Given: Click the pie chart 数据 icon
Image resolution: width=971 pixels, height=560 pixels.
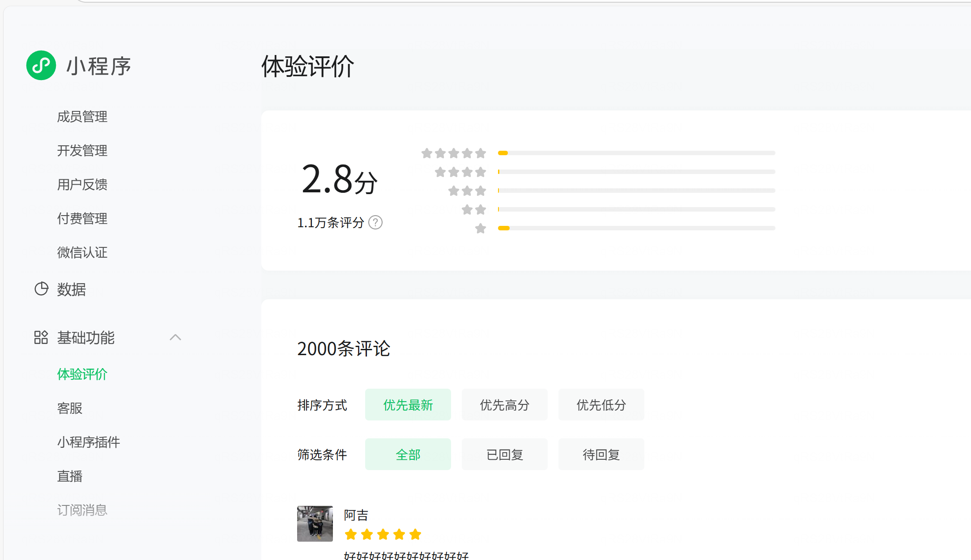Looking at the screenshot, I should (41, 289).
